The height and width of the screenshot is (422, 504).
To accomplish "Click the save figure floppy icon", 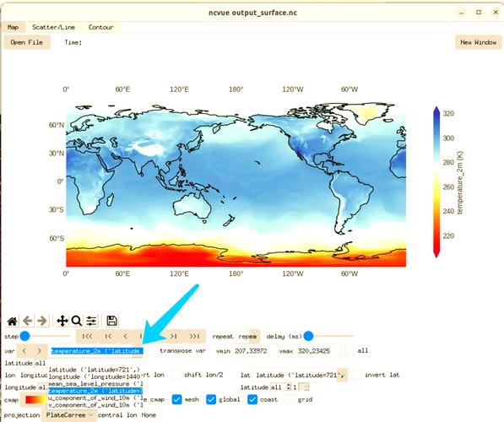I will click(x=111, y=321).
